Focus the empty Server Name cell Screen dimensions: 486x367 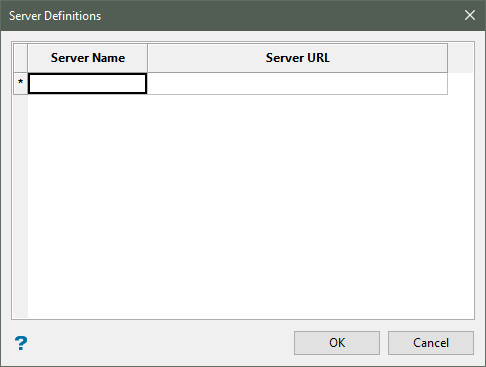pyautogui.click(x=87, y=83)
